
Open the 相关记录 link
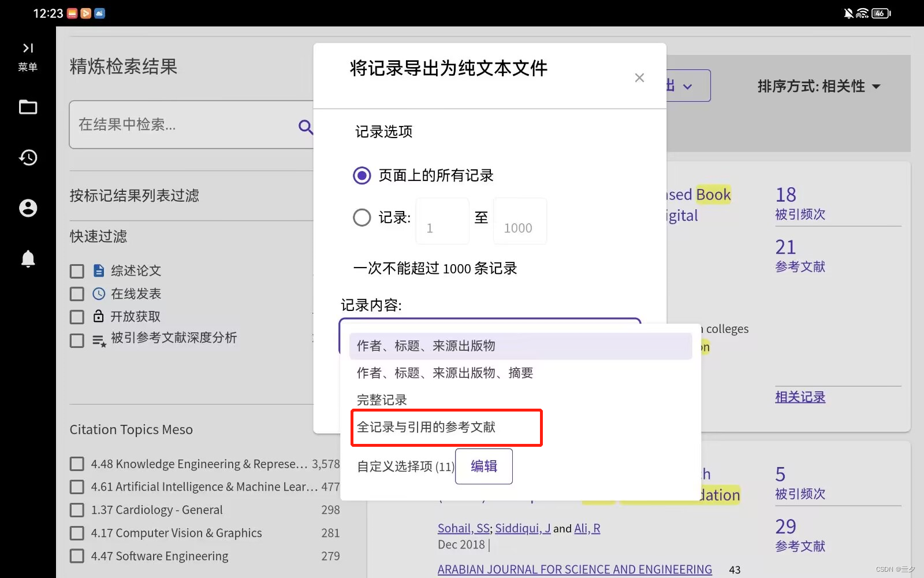(x=800, y=397)
